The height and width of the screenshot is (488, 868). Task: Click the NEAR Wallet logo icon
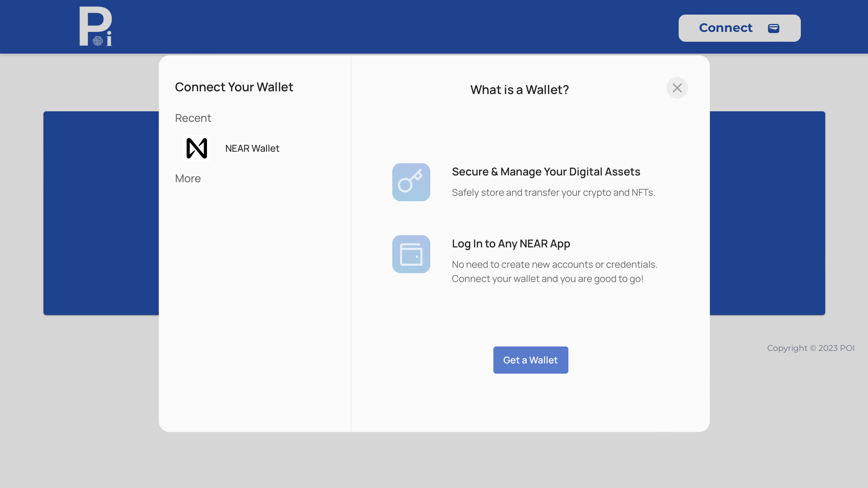tap(197, 148)
